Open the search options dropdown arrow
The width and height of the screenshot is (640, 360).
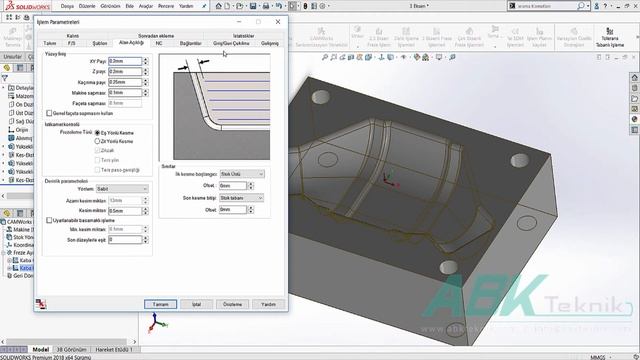point(588,6)
